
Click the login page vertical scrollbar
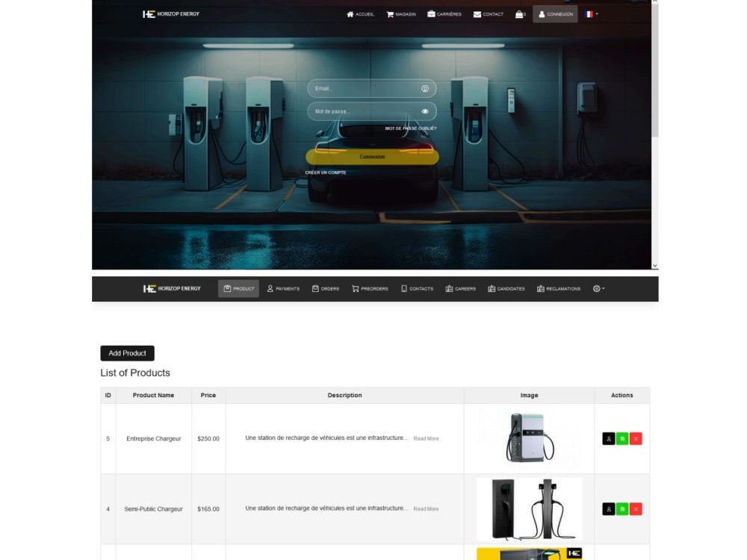point(655,72)
